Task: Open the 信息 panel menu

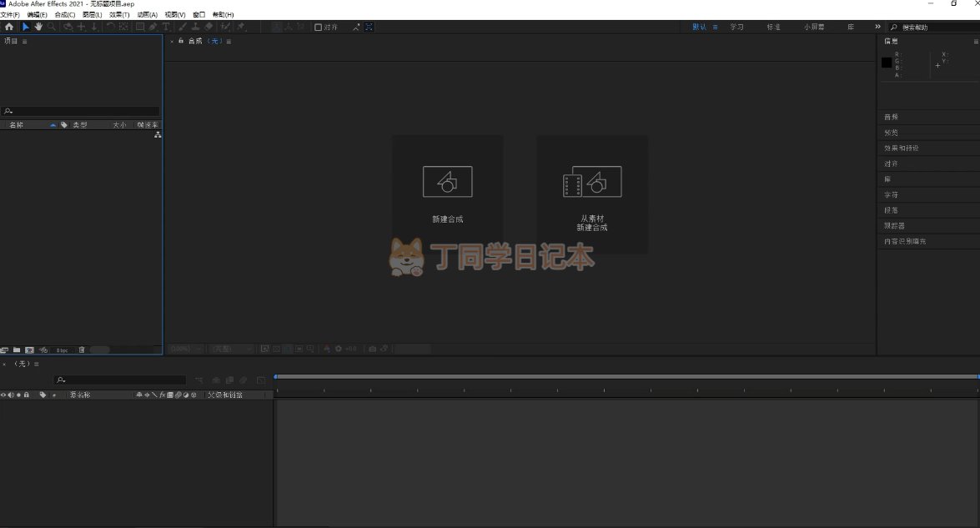Action: pyautogui.click(x=976, y=41)
